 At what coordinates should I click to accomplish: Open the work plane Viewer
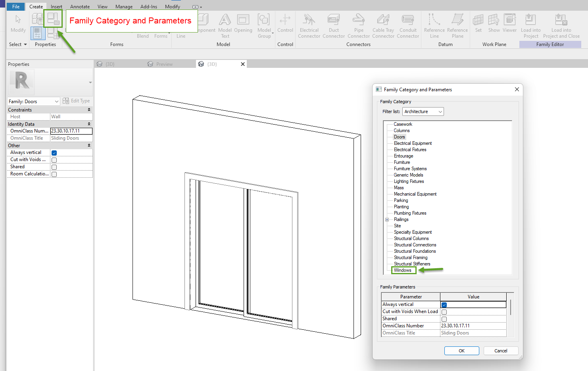(x=509, y=23)
